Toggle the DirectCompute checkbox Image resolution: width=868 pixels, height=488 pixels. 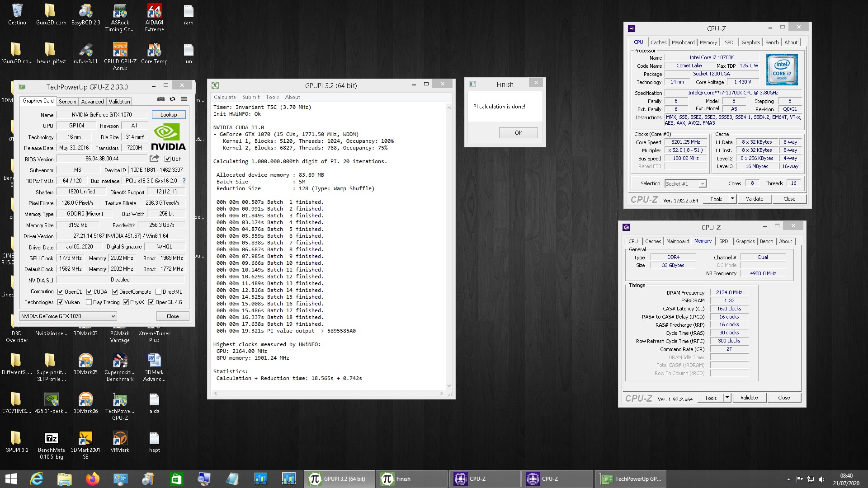tap(115, 292)
